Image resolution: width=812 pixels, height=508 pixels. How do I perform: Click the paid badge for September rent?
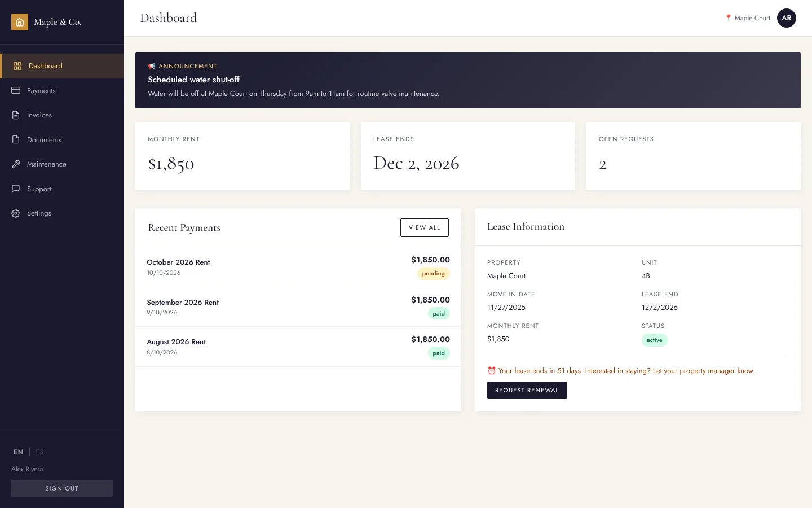tap(439, 314)
